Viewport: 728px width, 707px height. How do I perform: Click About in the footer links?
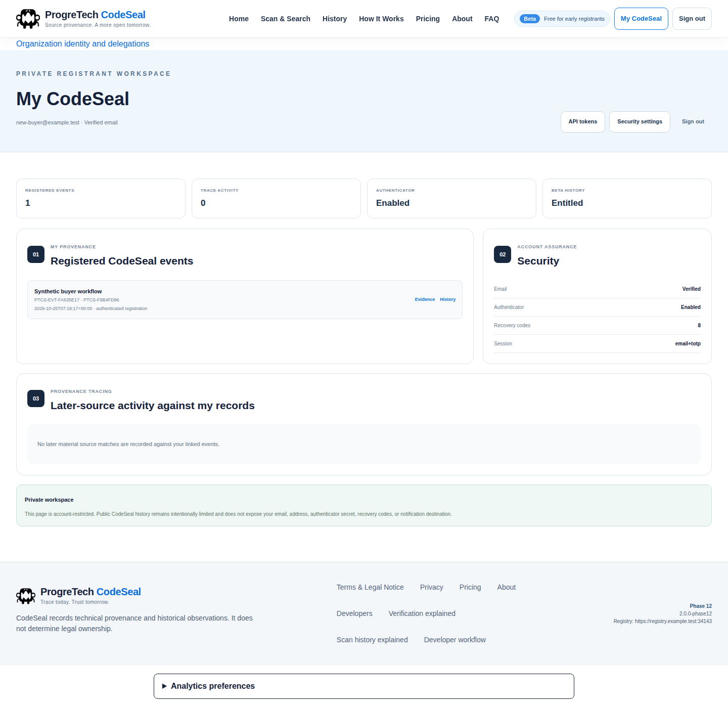click(507, 587)
